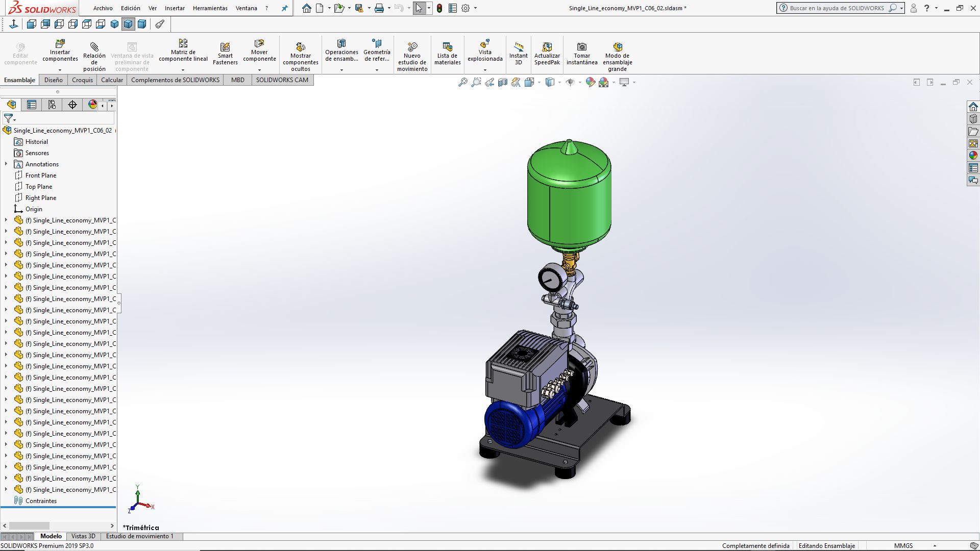Click the PropertyManager tab icon
Image resolution: width=980 pixels, height=551 pixels.
[x=32, y=105]
